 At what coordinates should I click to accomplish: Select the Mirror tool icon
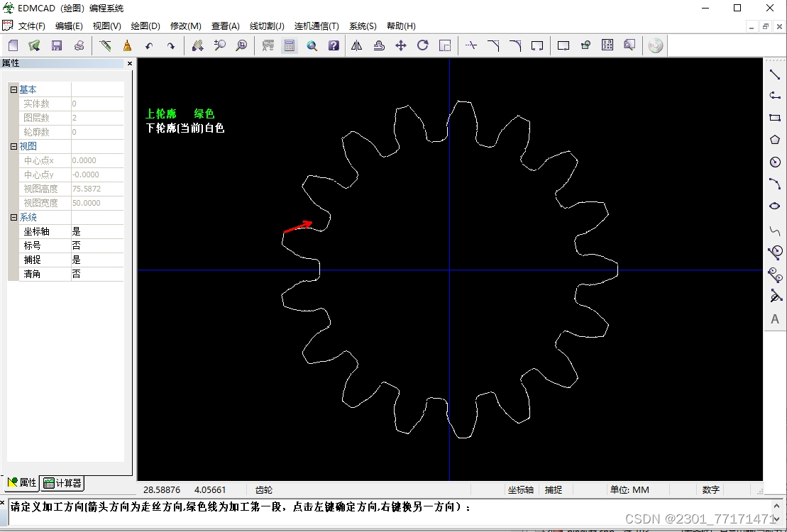point(357,45)
